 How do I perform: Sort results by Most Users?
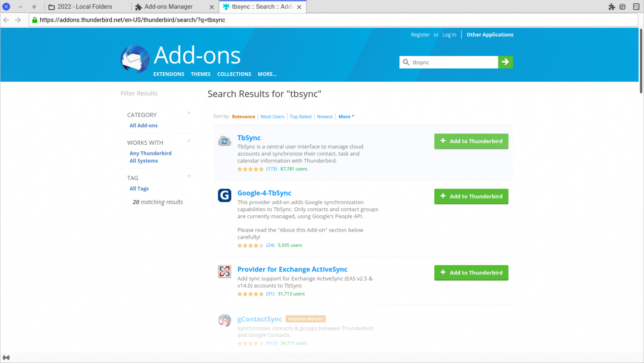(x=273, y=117)
